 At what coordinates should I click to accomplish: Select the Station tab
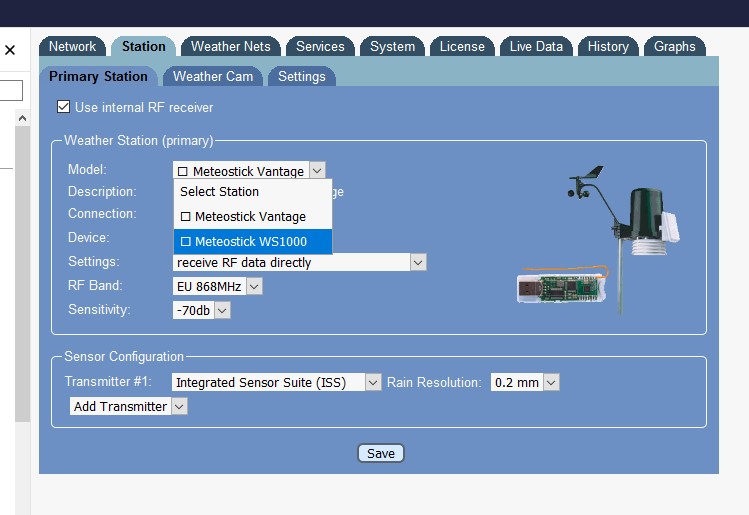coord(143,46)
